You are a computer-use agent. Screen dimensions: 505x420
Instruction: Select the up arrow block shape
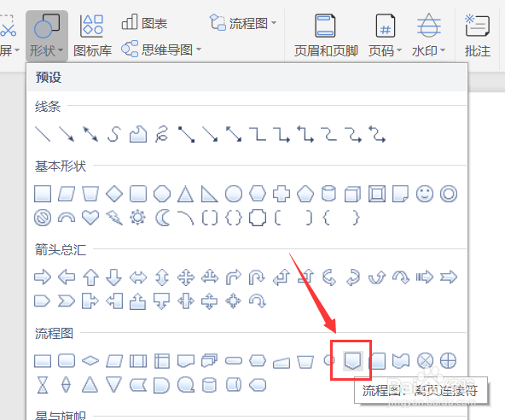coord(90,277)
